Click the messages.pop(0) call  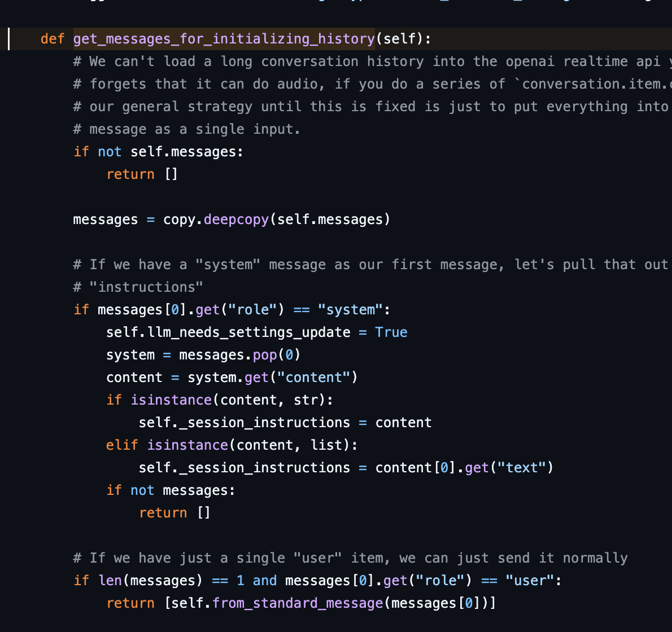pyautogui.click(x=237, y=354)
